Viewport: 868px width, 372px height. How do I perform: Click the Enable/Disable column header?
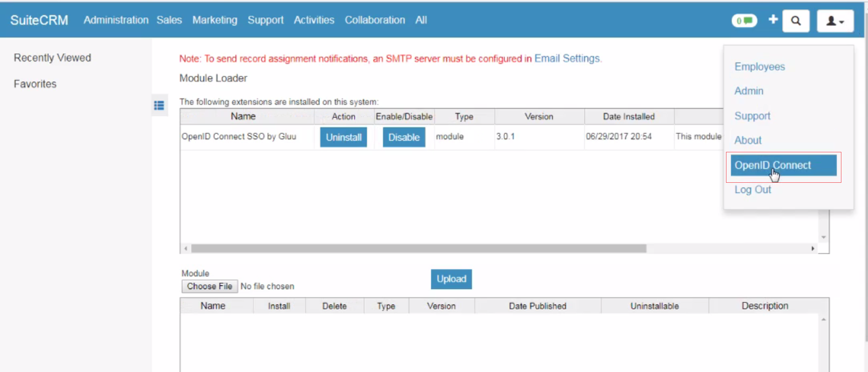(404, 117)
